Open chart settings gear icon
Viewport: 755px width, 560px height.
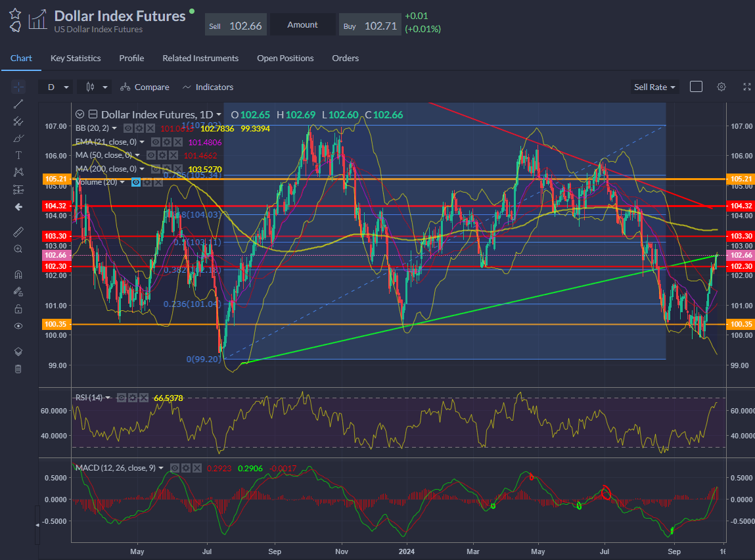click(721, 87)
